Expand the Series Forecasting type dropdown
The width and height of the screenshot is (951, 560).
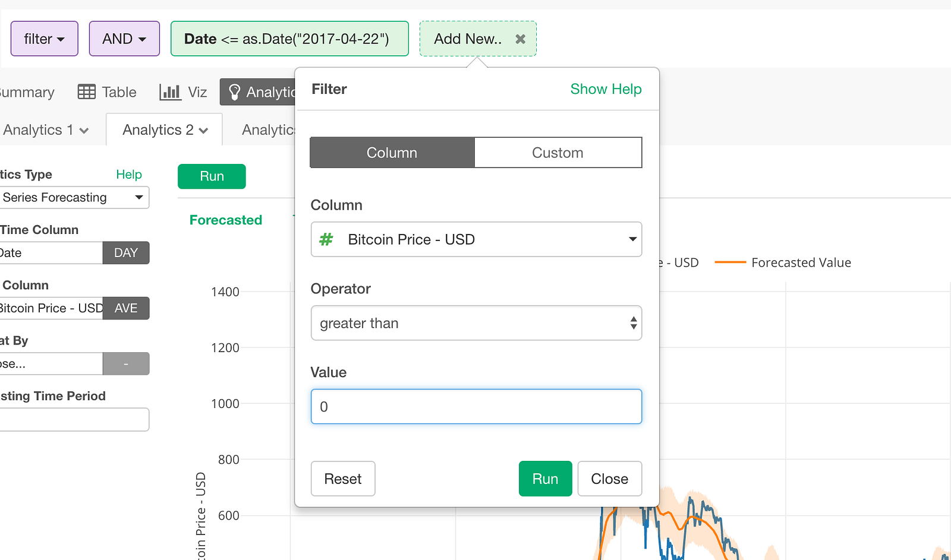[73, 198]
